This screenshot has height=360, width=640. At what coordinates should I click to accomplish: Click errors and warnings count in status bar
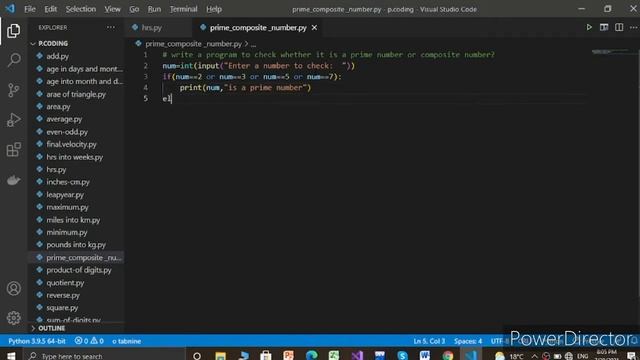89,341
